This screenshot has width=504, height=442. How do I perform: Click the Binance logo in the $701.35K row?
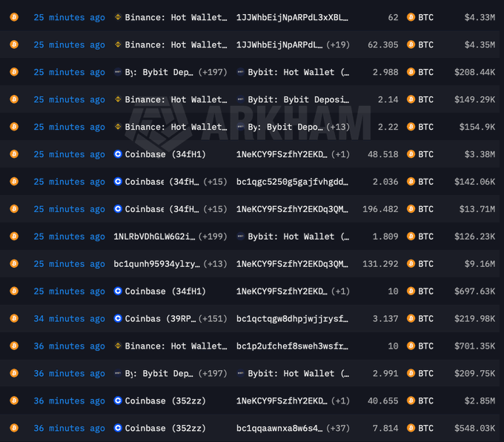click(118, 346)
